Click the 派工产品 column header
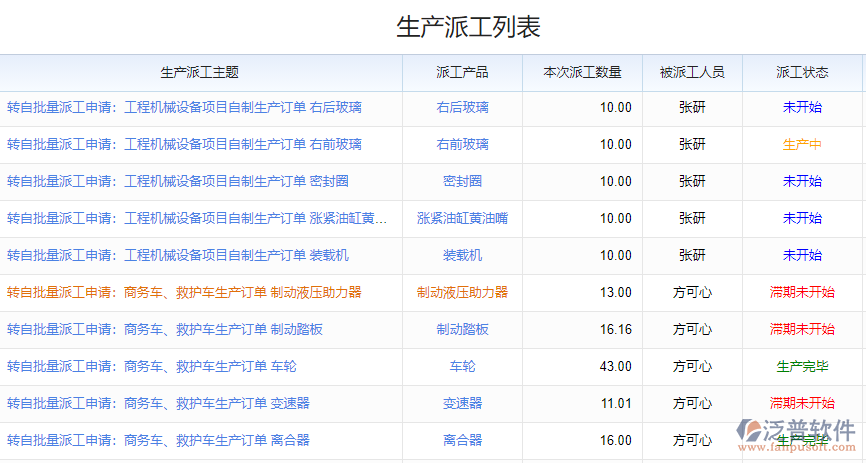The width and height of the screenshot is (866, 463). coord(462,72)
